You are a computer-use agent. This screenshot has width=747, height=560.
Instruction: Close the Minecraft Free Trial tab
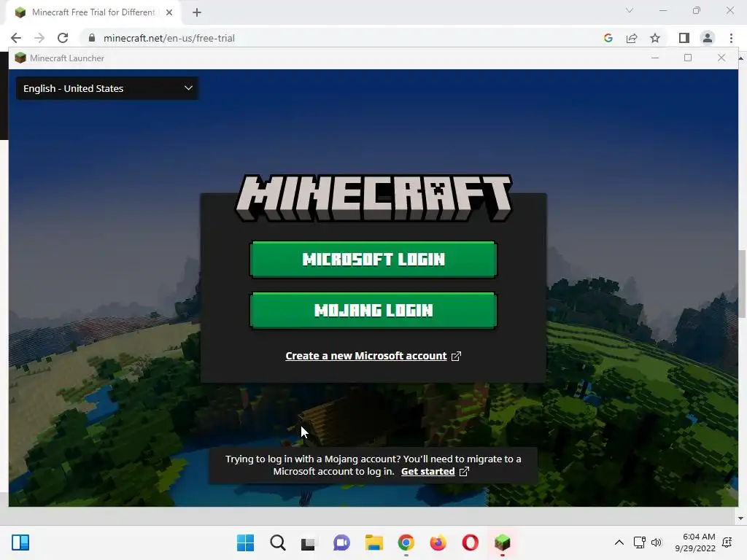pos(169,12)
